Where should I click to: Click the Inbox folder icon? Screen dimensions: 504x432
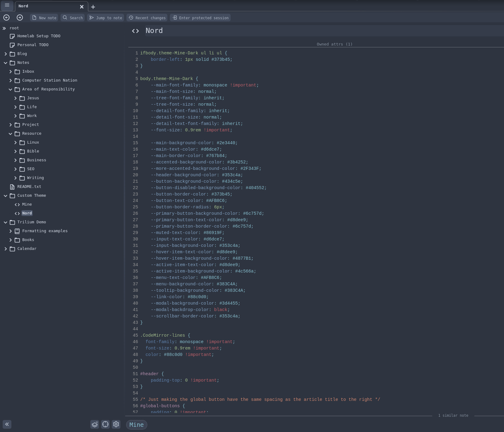(x=17, y=71)
